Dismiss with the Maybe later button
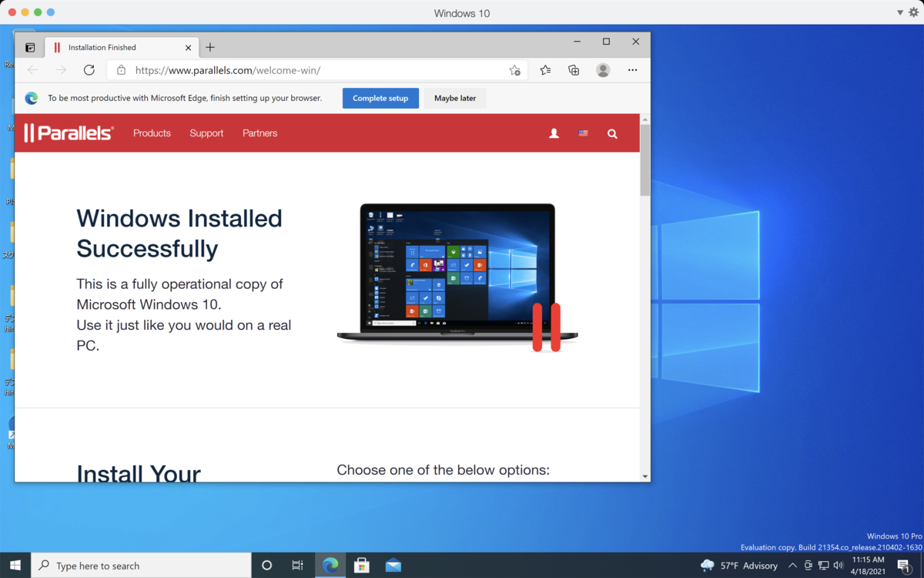924x578 pixels. 455,98
